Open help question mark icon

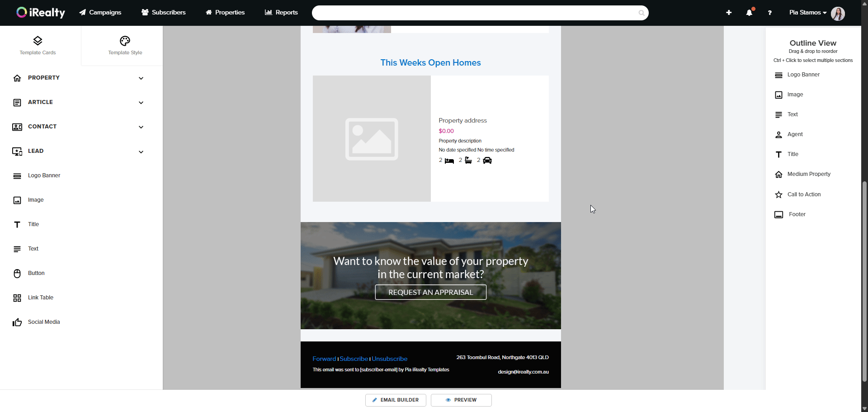pyautogui.click(x=769, y=13)
